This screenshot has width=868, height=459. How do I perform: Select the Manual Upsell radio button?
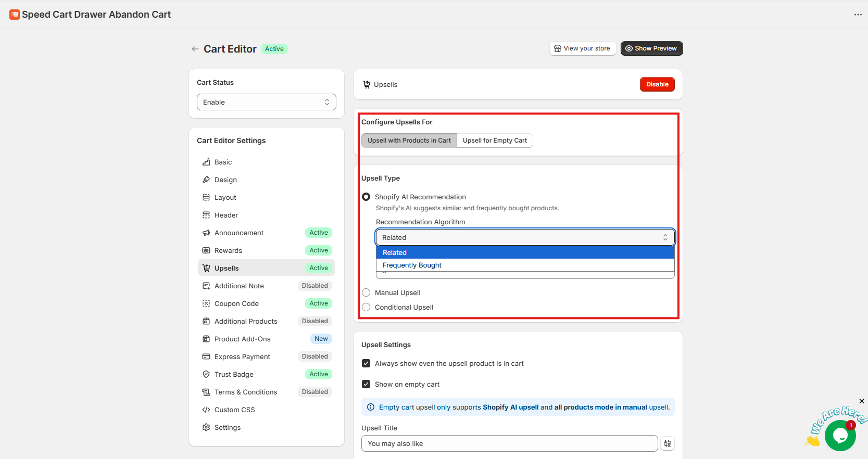366,292
